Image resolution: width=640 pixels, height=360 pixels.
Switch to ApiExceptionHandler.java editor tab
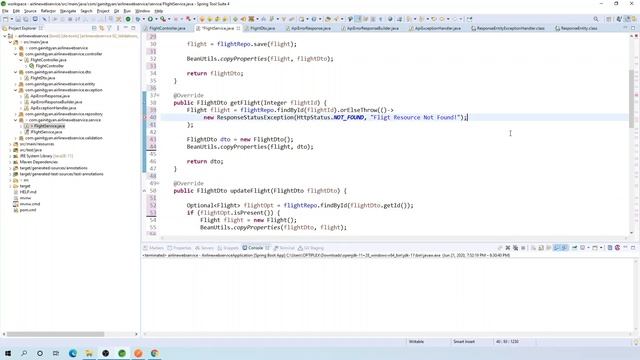pyautogui.click(x=437, y=28)
